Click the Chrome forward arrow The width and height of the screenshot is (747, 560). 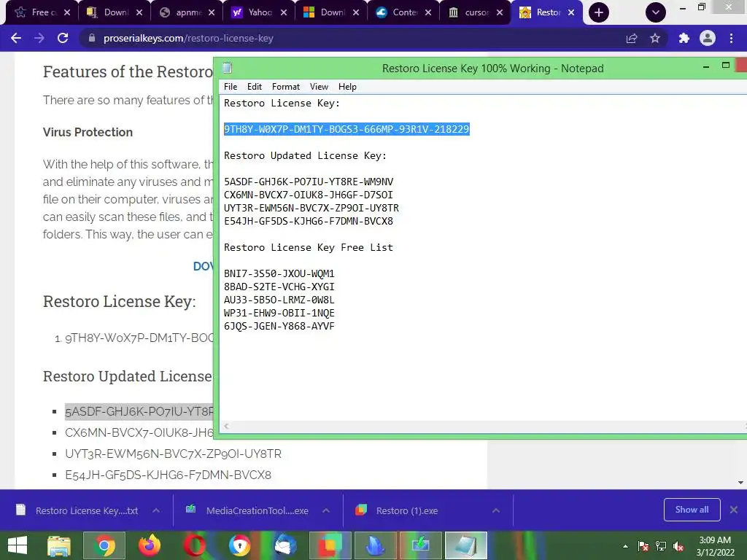[x=39, y=39]
